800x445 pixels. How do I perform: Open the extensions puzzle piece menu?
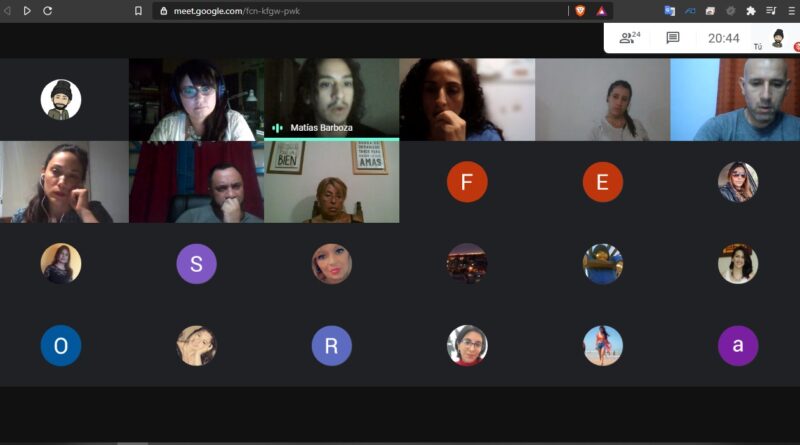(751, 11)
